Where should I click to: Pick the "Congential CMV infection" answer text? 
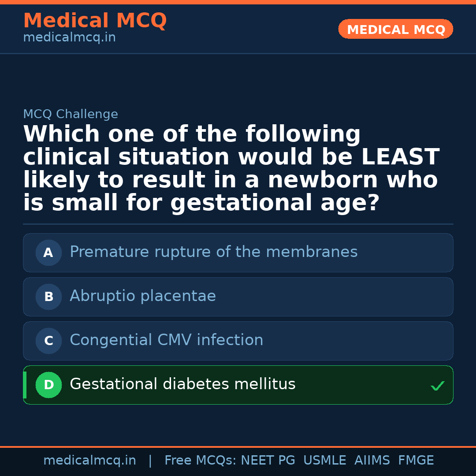click(166, 340)
